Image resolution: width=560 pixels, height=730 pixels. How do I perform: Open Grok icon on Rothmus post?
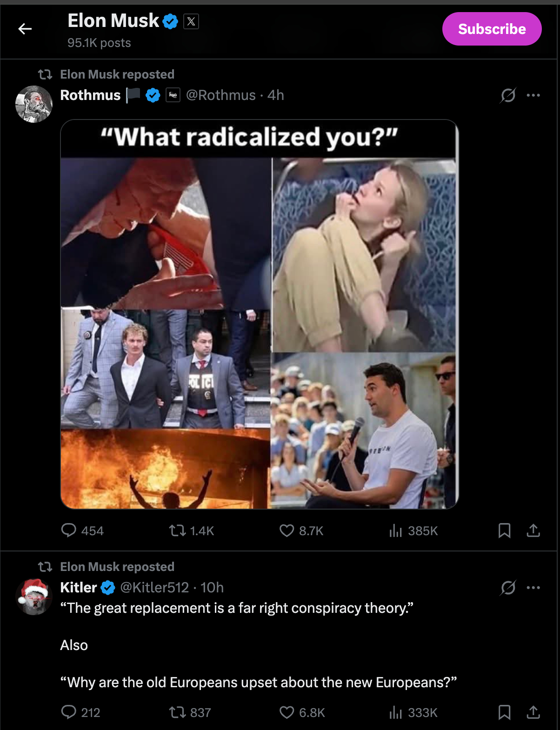click(508, 95)
